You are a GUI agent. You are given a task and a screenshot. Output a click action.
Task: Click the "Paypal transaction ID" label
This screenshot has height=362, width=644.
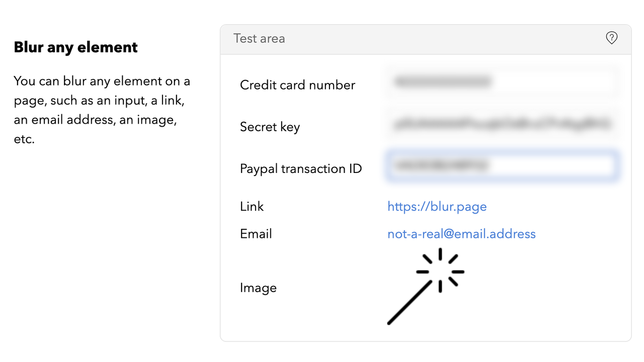[301, 168]
